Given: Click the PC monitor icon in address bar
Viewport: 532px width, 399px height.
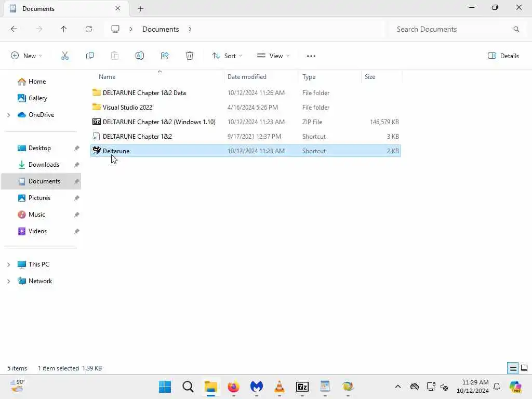Looking at the screenshot, I should [x=115, y=29].
